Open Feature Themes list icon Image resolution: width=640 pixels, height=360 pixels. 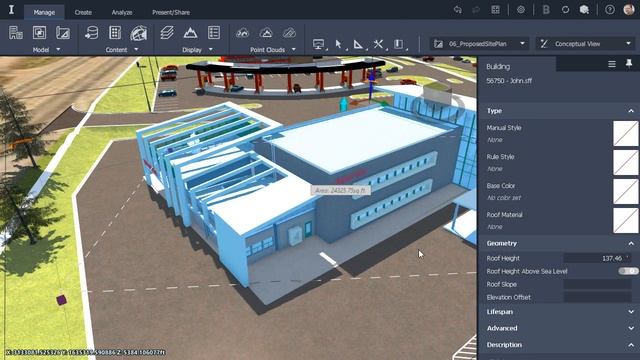(x=214, y=33)
